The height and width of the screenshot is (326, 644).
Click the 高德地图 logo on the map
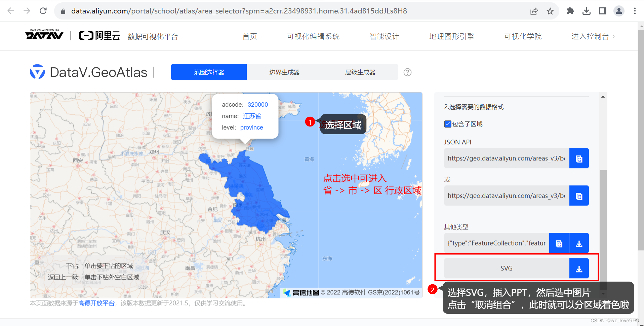(x=301, y=292)
